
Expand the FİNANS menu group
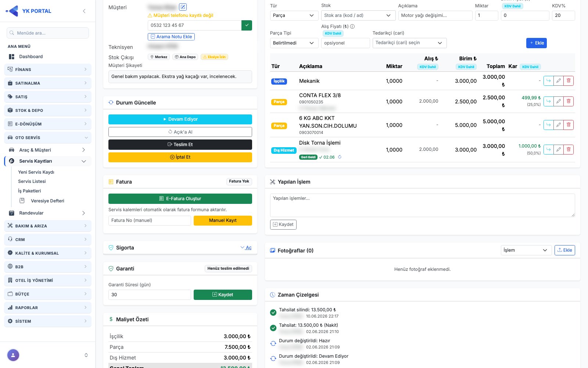coord(48,70)
